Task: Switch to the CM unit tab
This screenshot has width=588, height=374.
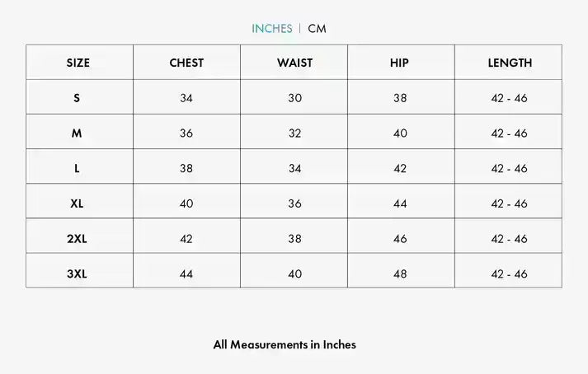Action: pos(317,29)
